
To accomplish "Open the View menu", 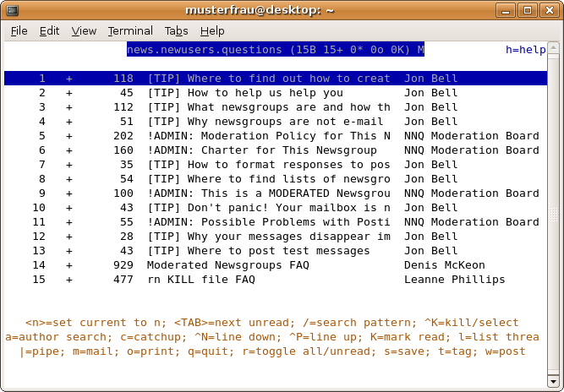I will click(84, 31).
